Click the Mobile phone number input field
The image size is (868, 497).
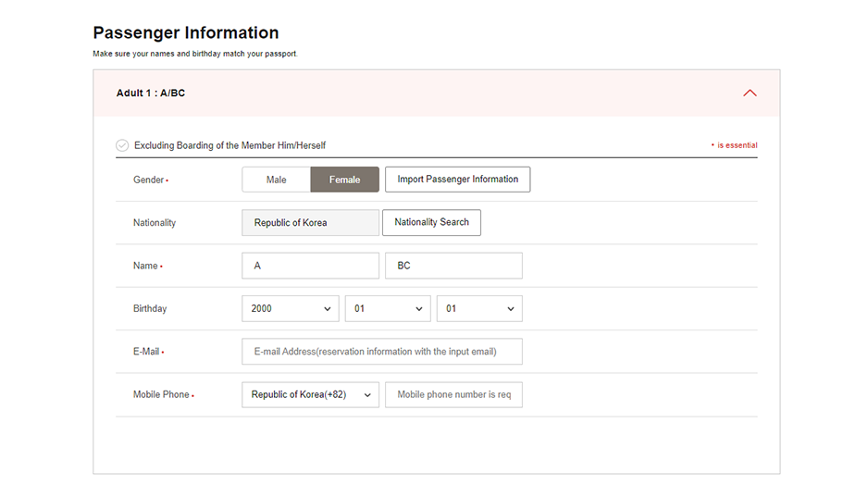[453, 394]
